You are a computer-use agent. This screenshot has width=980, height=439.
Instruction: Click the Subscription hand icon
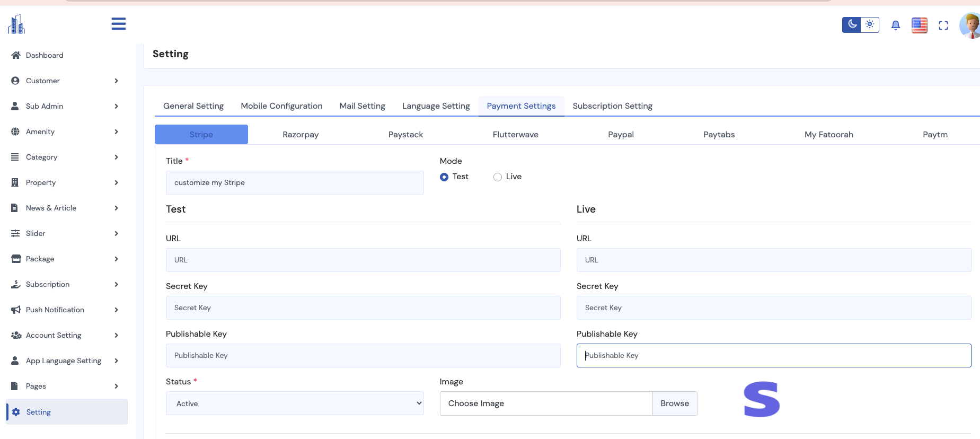[16, 284]
